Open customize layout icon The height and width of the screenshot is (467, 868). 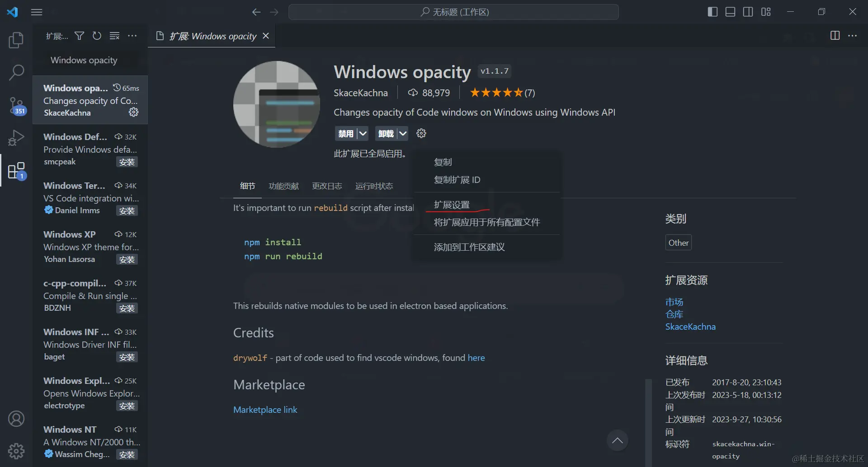pos(766,12)
